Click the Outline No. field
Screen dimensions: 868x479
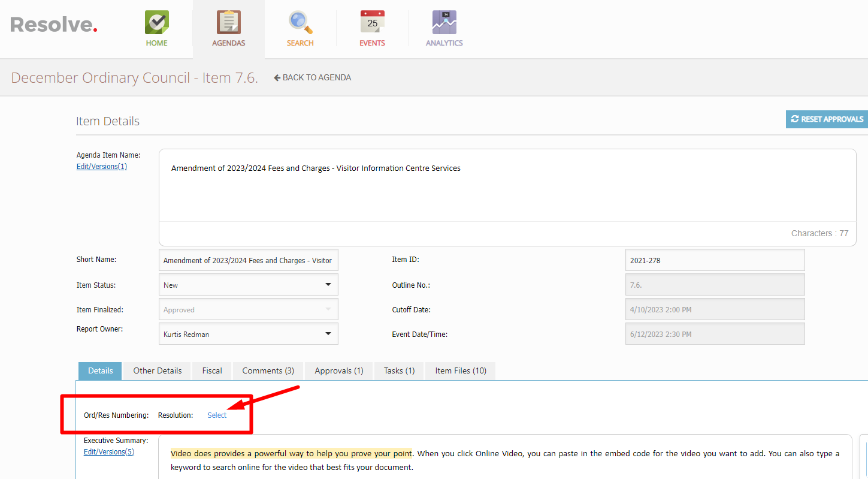[715, 285]
